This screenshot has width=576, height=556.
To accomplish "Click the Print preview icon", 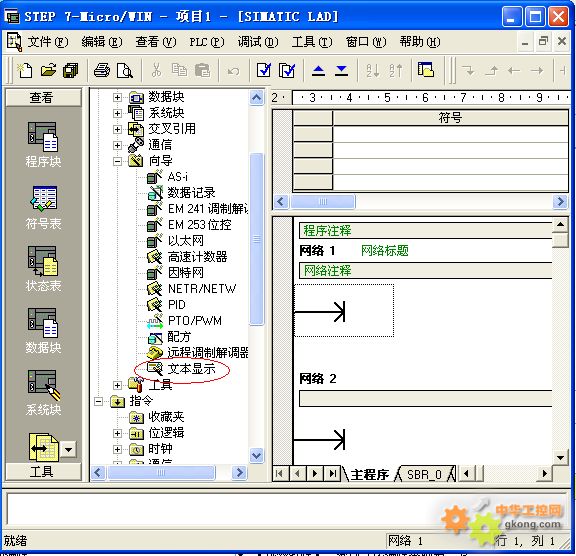I will coord(125,70).
